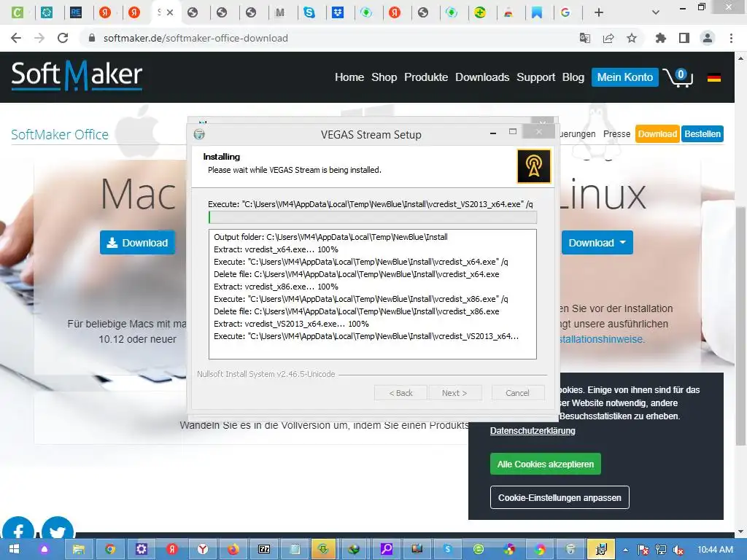Click the SoftMaker logo
The height and width of the screenshot is (560, 747).
[x=77, y=75]
